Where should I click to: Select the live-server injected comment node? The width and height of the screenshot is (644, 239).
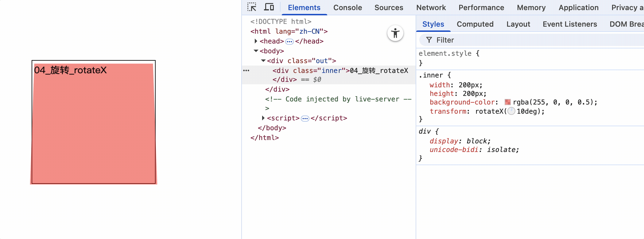tap(338, 103)
